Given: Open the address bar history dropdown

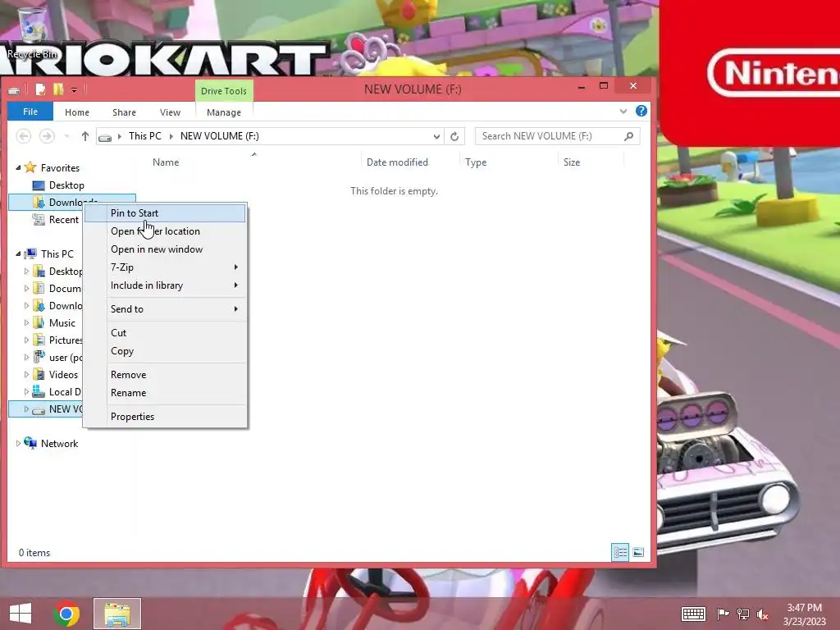Looking at the screenshot, I should [436, 136].
